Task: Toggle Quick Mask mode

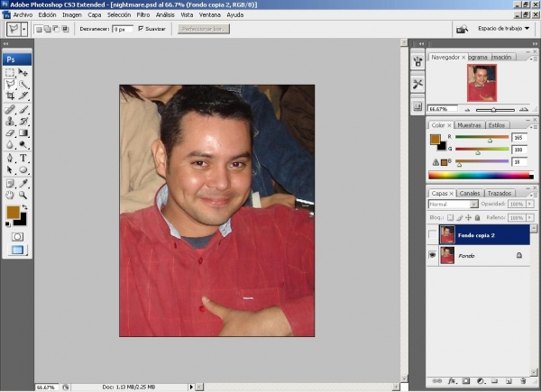Action: tap(17, 237)
